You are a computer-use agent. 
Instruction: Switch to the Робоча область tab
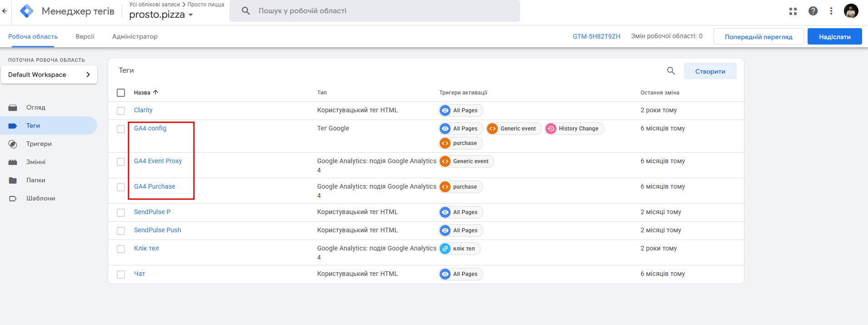point(33,36)
